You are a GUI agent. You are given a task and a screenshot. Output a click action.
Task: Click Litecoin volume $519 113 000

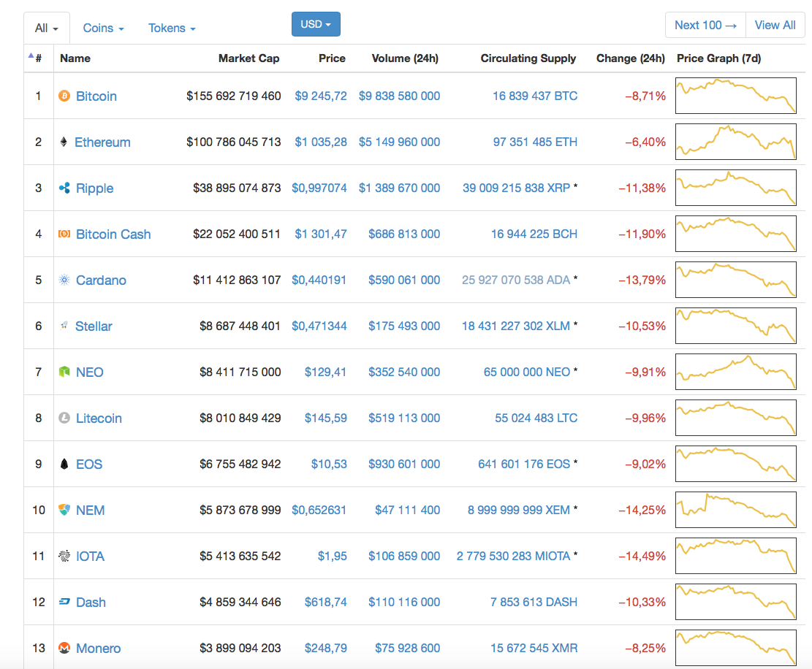(x=404, y=418)
